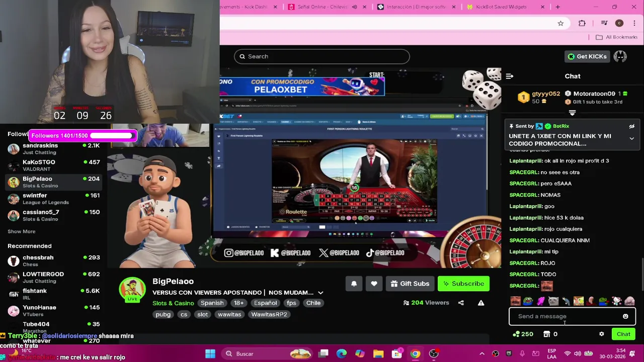Expand the gift leaderboard handle
Screen dimensions: 644x362
[x=572, y=113]
